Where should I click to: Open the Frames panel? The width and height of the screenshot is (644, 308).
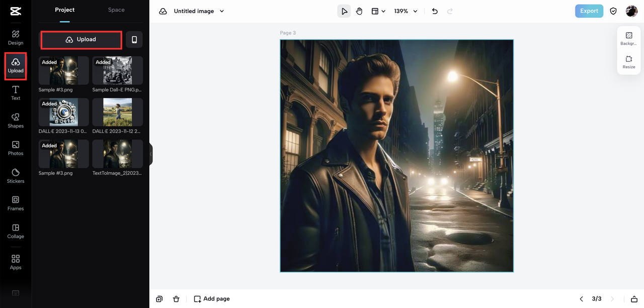16,203
